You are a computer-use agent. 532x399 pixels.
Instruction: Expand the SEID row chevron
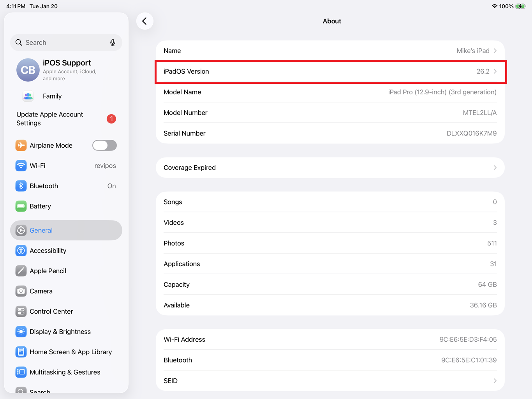point(495,381)
